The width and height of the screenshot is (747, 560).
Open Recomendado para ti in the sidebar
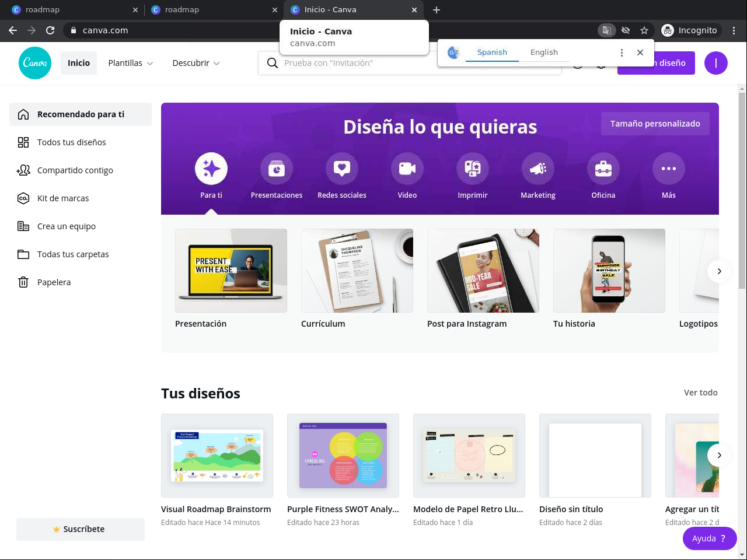pos(81,114)
